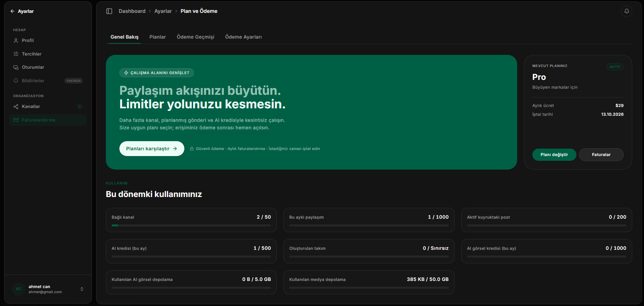Image resolution: width=644 pixels, height=306 pixels.
Task: Expand the ahmet can account menu
Action: pos(82,289)
